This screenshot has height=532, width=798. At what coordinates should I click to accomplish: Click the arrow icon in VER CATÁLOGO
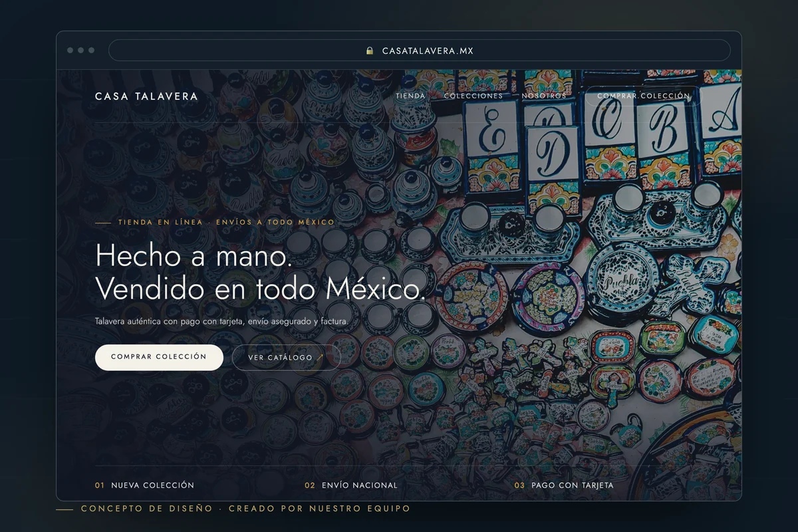(x=320, y=357)
